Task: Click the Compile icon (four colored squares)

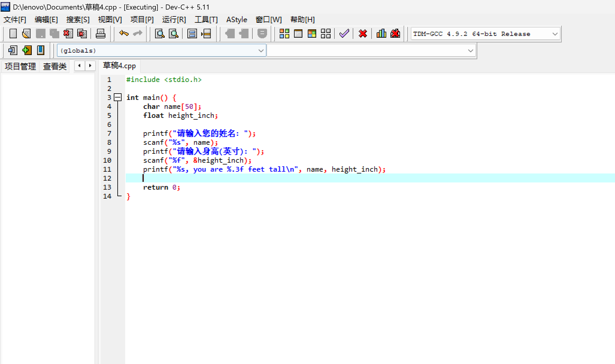Action: click(284, 33)
